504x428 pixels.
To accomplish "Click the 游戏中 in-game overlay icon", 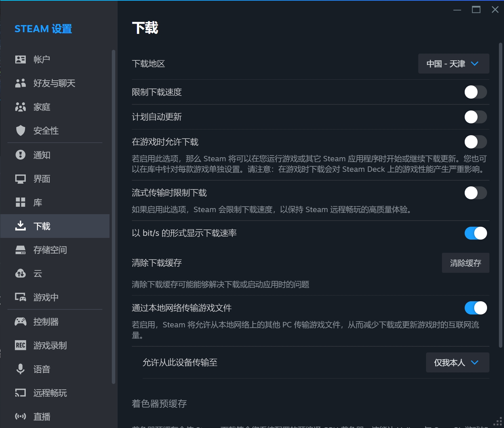I will click(x=20, y=298).
